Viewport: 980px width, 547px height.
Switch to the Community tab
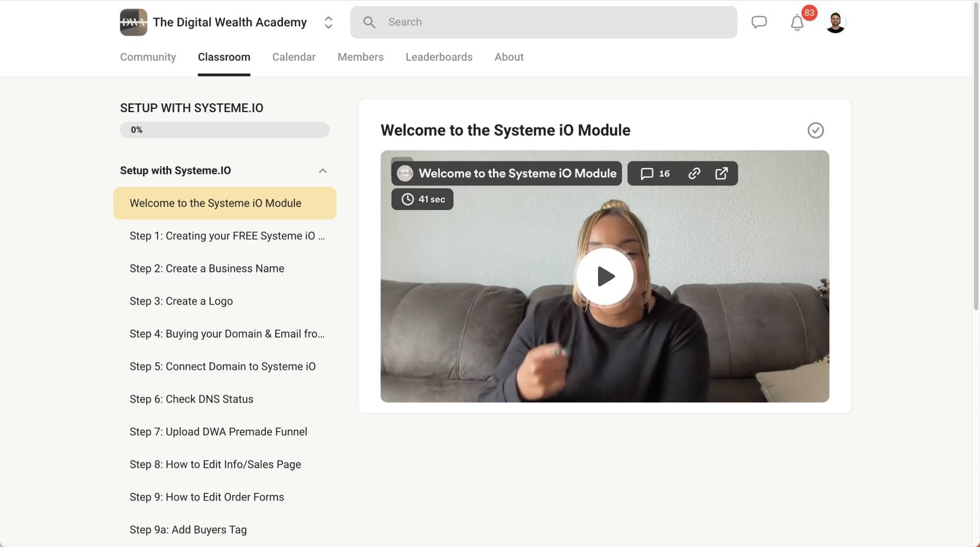pyautogui.click(x=148, y=57)
